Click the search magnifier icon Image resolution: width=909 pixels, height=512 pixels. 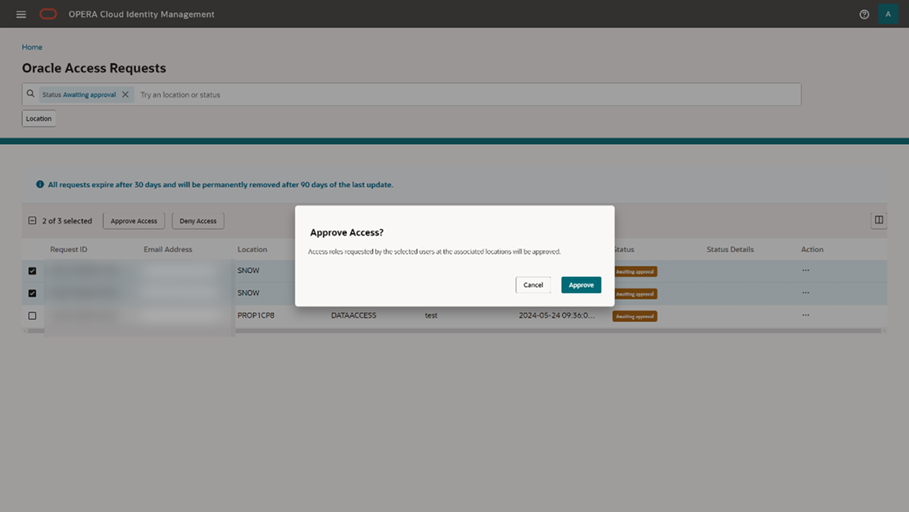pyautogui.click(x=31, y=94)
